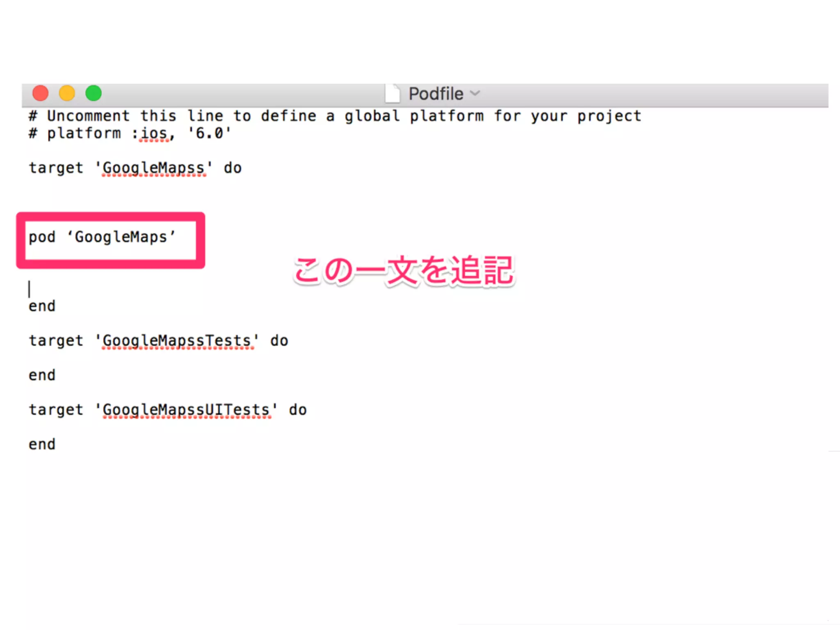This screenshot has width=840, height=630.
Task: Click the underlined 'ios' word in platform comment
Action: coord(154,134)
